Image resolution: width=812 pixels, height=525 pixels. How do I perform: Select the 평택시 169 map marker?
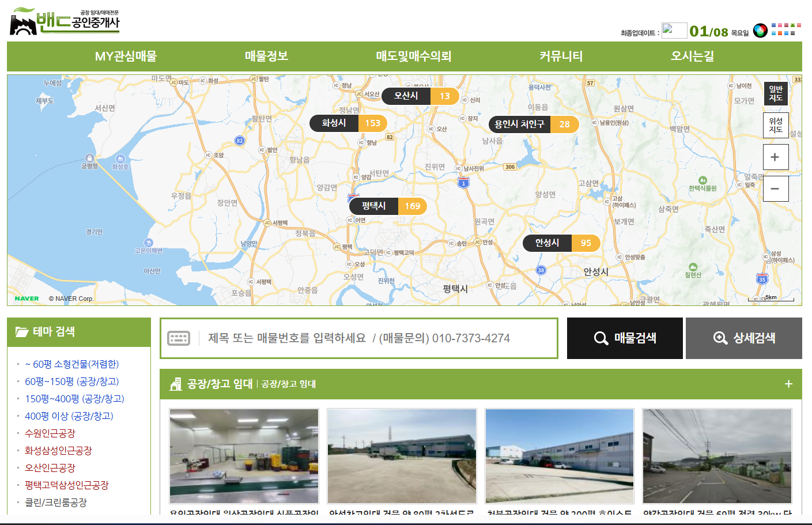[x=388, y=206]
